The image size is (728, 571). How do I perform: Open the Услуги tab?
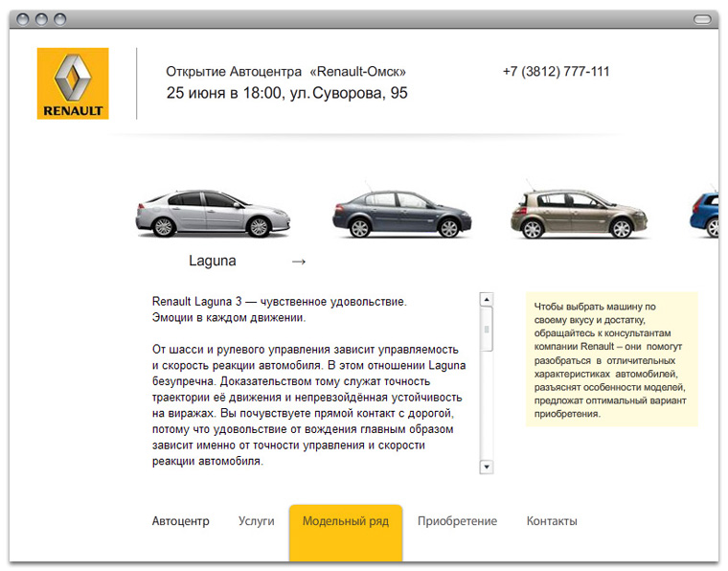(257, 521)
